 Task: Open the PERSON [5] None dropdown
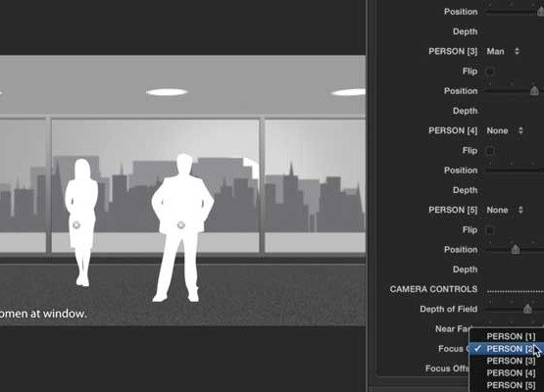(505, 210)
